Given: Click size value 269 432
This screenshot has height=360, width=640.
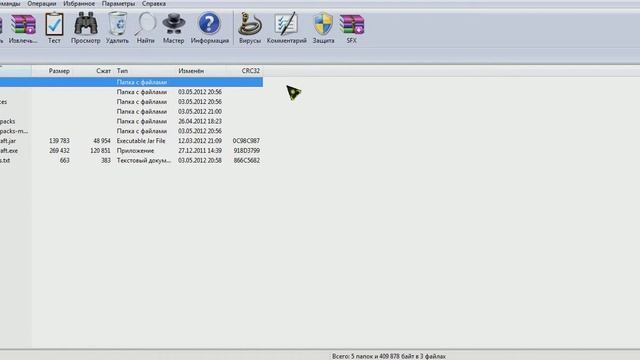Looking at the screenshot, I should [59, 151].
